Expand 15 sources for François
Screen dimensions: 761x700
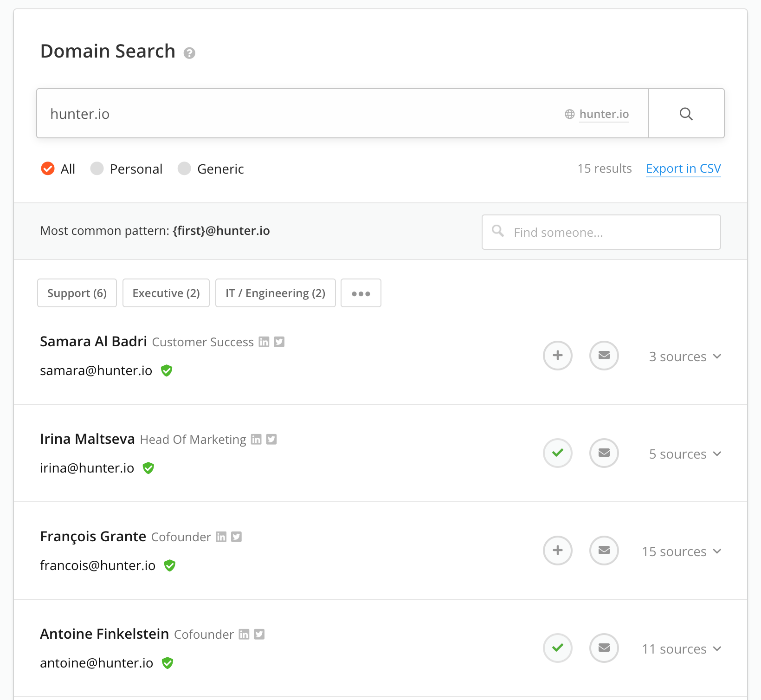682,551
